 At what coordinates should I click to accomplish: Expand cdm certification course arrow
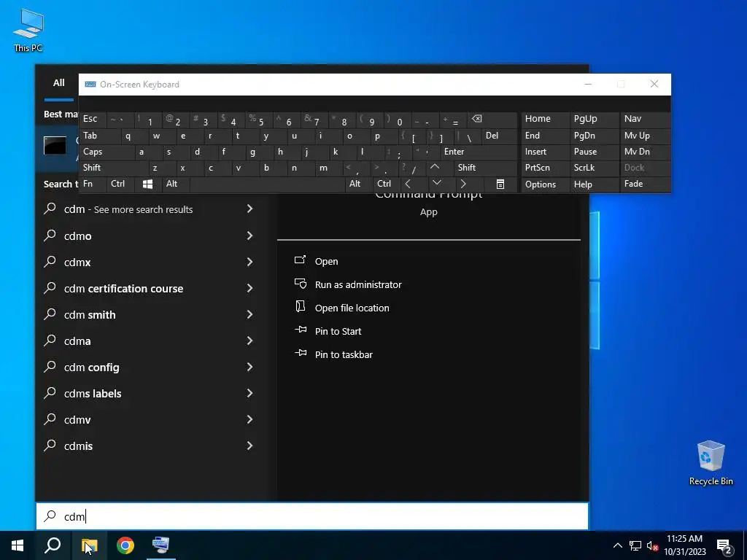pos(249,287)
